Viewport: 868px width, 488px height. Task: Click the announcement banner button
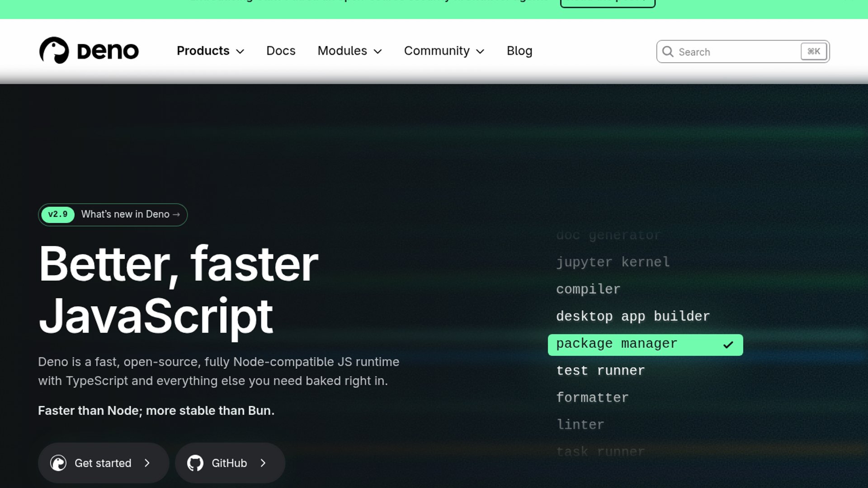pyautogui.click(x=608, y=2)
